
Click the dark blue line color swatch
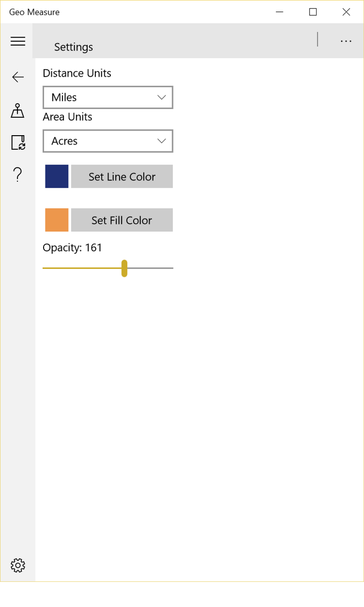(x=57, y=176)
